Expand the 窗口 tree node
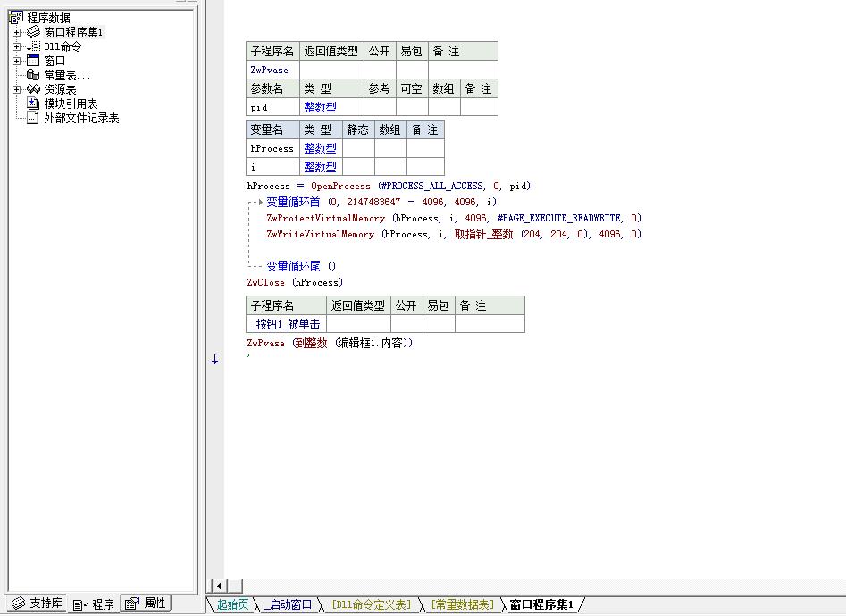This screenshot has width=846, height=616. (17, 61)
